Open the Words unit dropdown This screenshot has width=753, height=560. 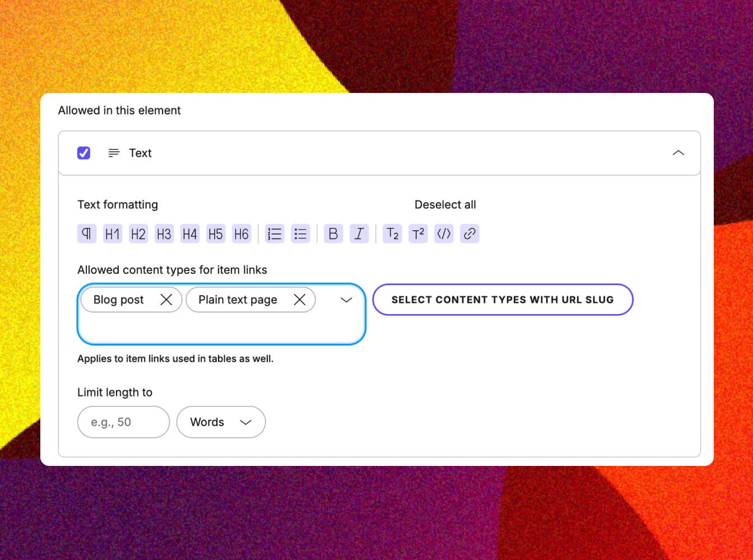coord(221,422)
